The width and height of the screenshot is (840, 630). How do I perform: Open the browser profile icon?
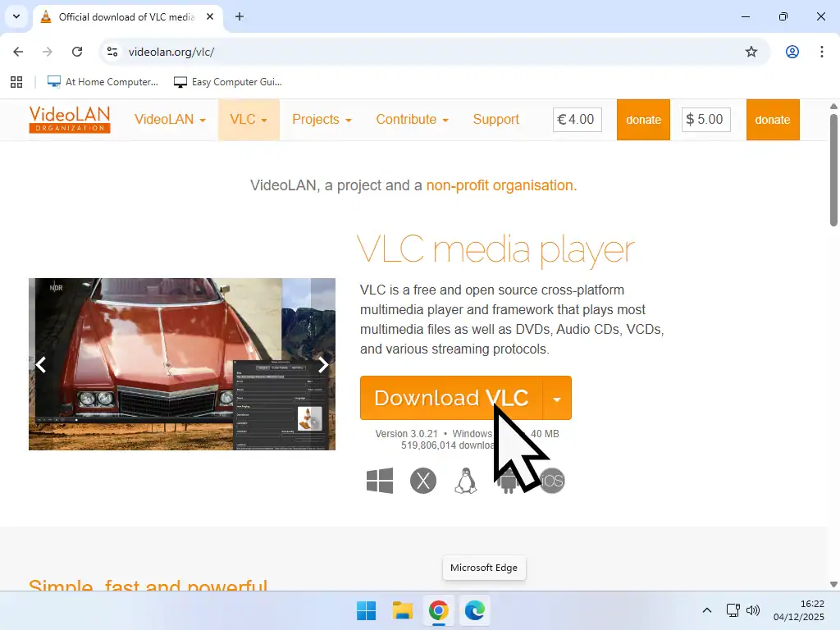coord(792,51)
